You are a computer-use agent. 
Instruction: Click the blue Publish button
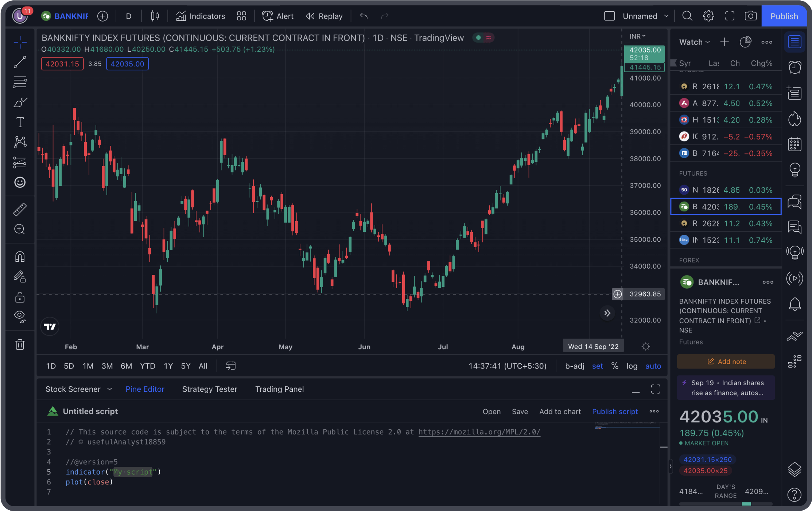tap(784, 16)
